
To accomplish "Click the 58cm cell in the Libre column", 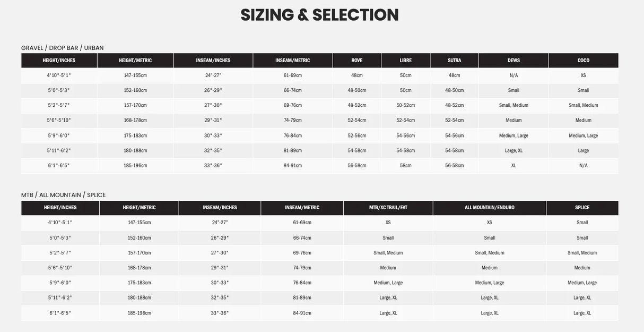I will tap(405, 166).
